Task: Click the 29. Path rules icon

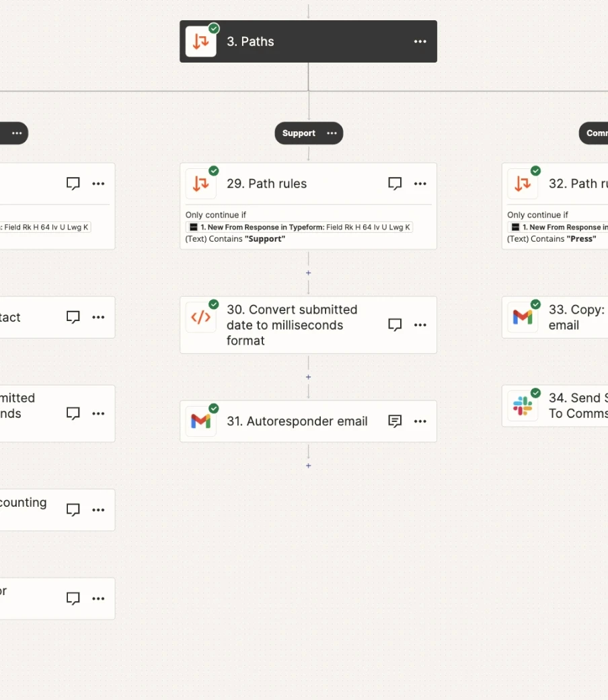Action: (200, 184)
